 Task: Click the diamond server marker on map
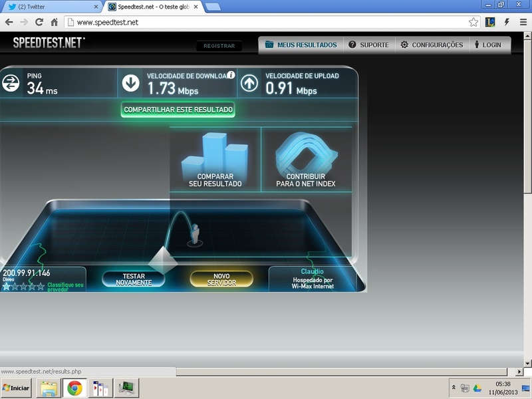[163, 260]
